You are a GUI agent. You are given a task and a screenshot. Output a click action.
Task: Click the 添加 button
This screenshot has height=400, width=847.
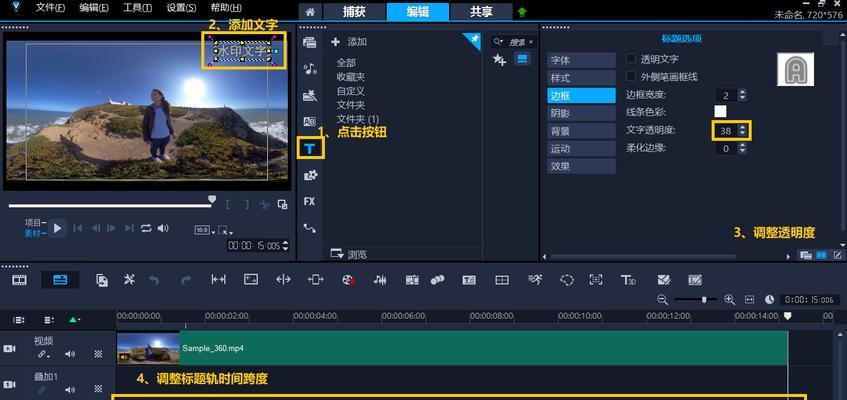tap(349, 42)
